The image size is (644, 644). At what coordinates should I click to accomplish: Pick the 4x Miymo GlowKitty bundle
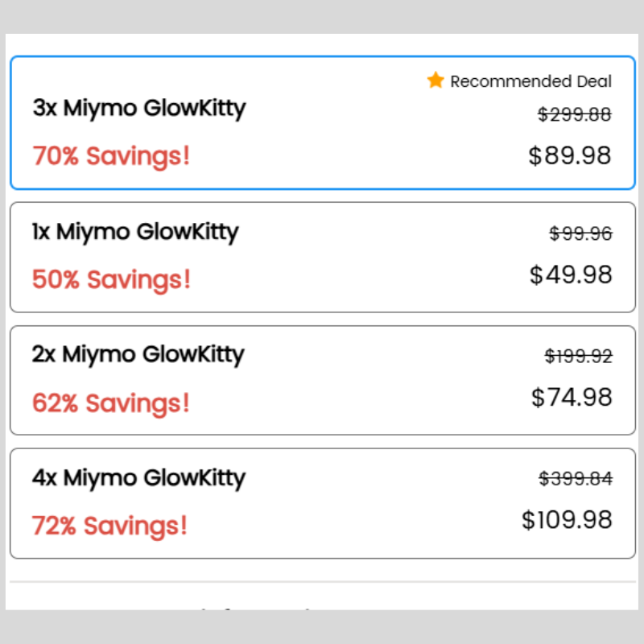pyautogui.click(x=322, y=503)
